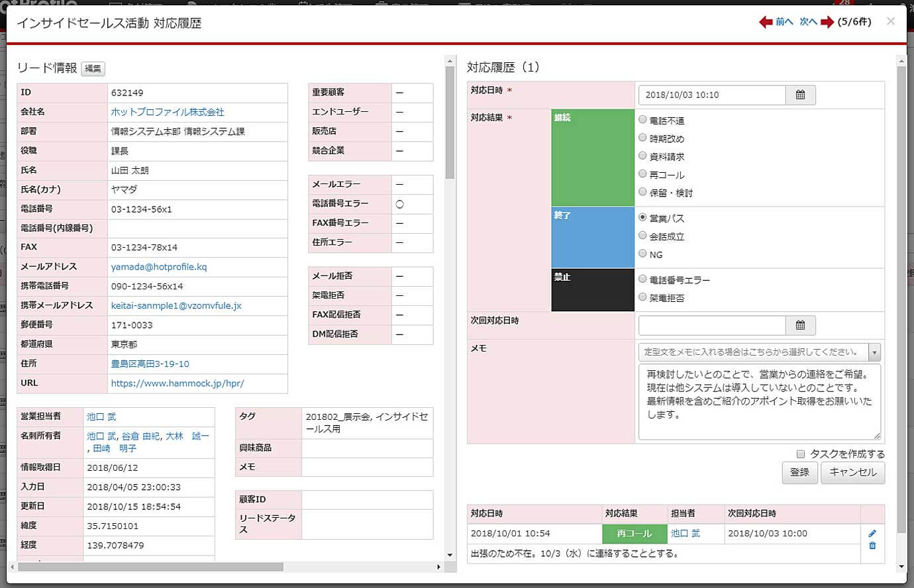Select the 営業パス radio option
Image resolution: width=914 pixels, height=588 pixels.
642,217
